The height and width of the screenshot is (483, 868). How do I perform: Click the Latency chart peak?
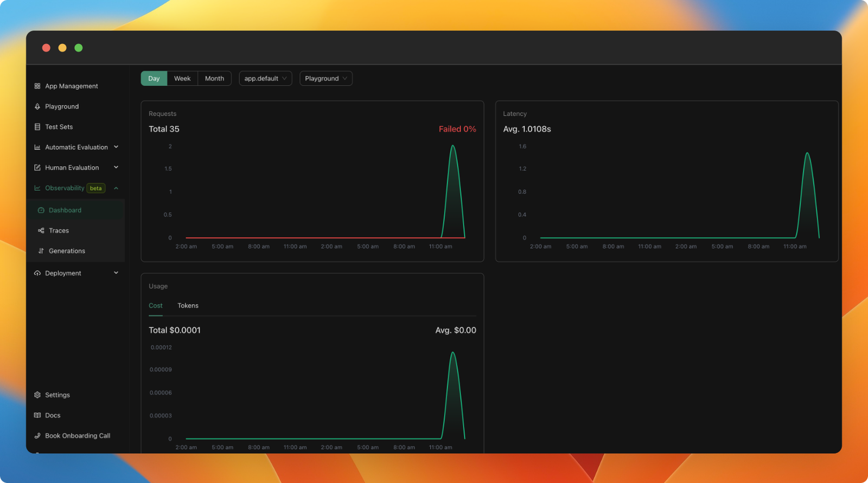(807, 153)
